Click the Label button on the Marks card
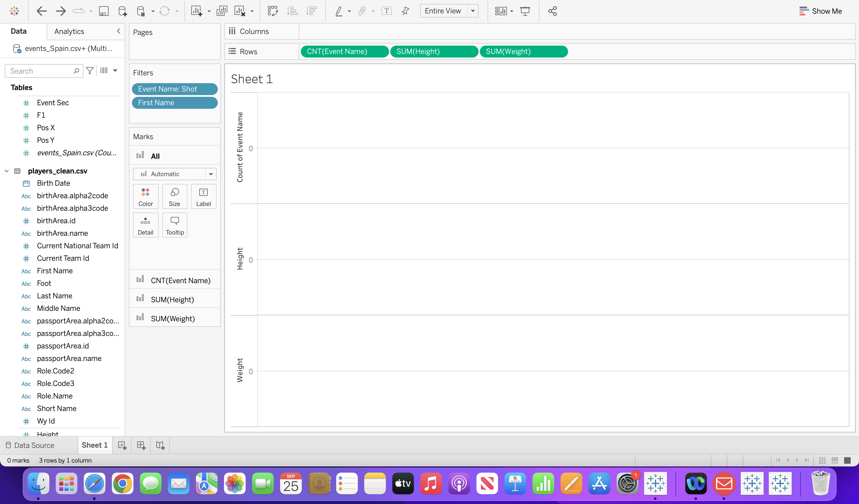 click(203, 196)
